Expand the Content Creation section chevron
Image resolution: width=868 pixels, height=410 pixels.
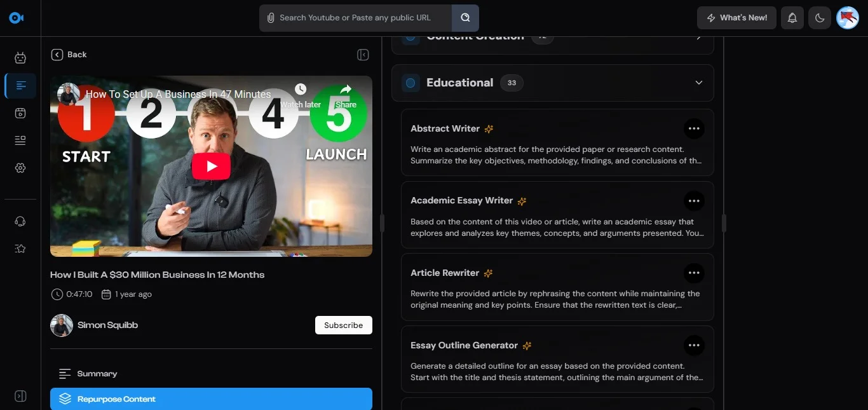(x=699, y=38)
